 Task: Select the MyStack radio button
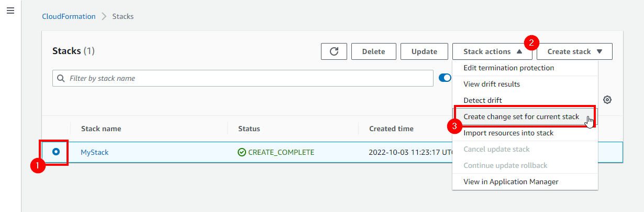(x=56, y=152)
